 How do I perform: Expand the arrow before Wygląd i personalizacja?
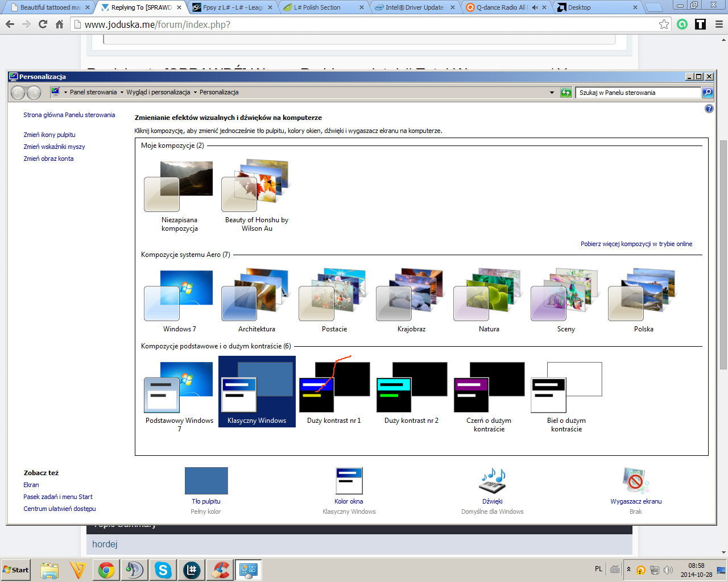pos(122,93)
